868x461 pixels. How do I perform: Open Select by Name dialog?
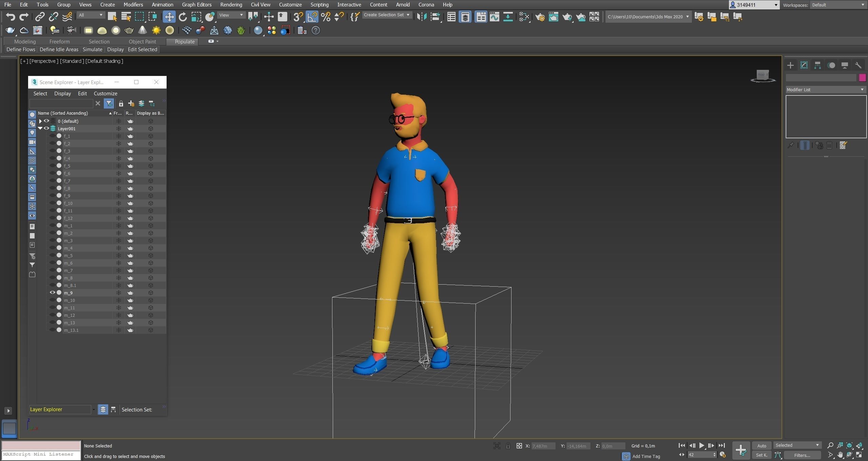point(126,17)
